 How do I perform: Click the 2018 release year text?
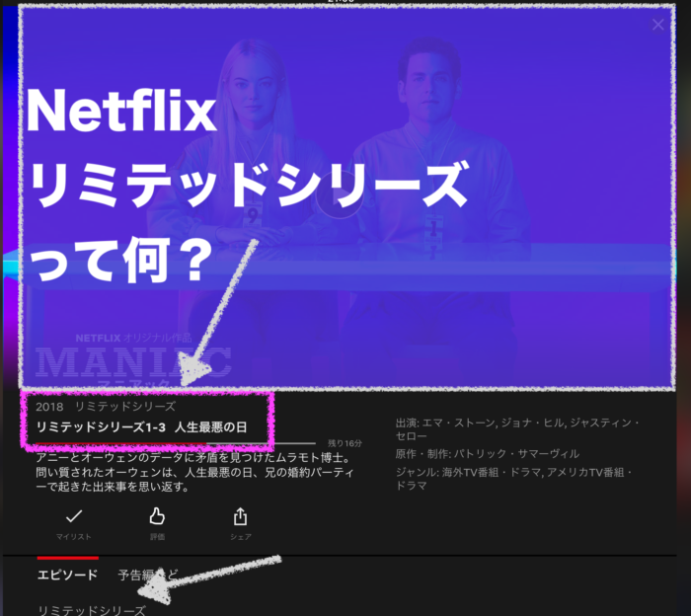click(x=49, y=407)
